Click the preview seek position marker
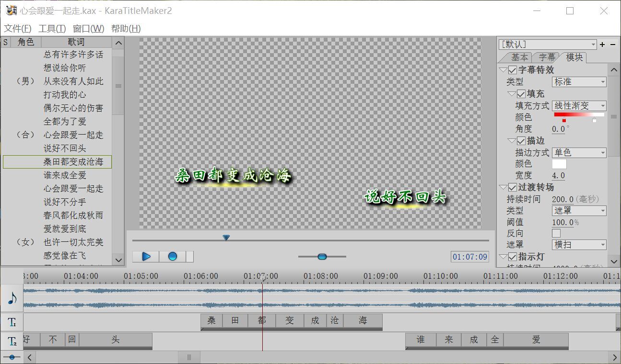 coord(226,238)
